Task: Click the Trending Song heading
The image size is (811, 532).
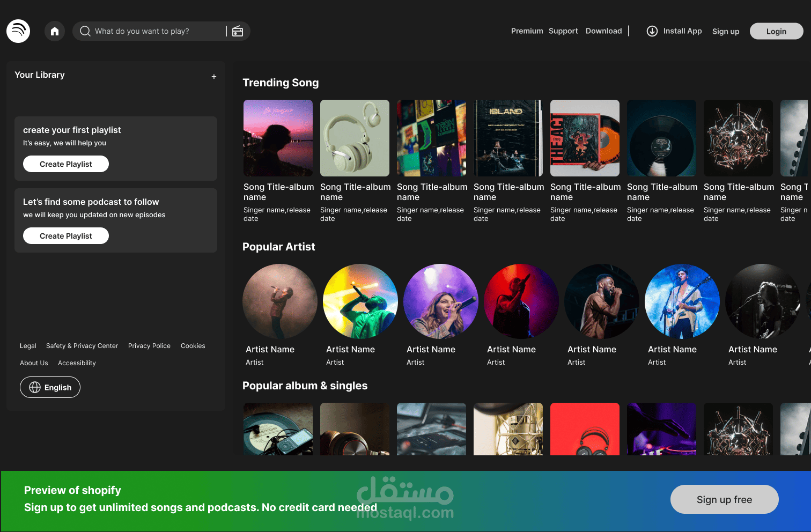Action: (x=281, y=83)
